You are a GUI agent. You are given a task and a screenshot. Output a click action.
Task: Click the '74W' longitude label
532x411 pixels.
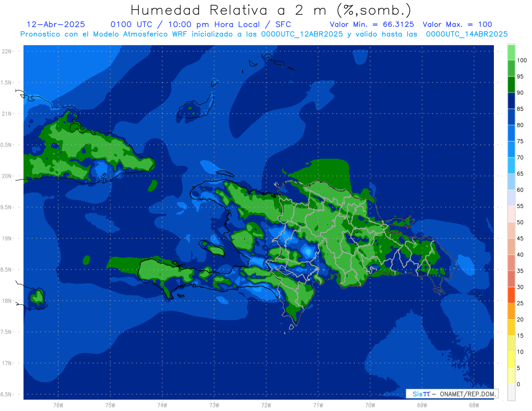coord(162,405)
